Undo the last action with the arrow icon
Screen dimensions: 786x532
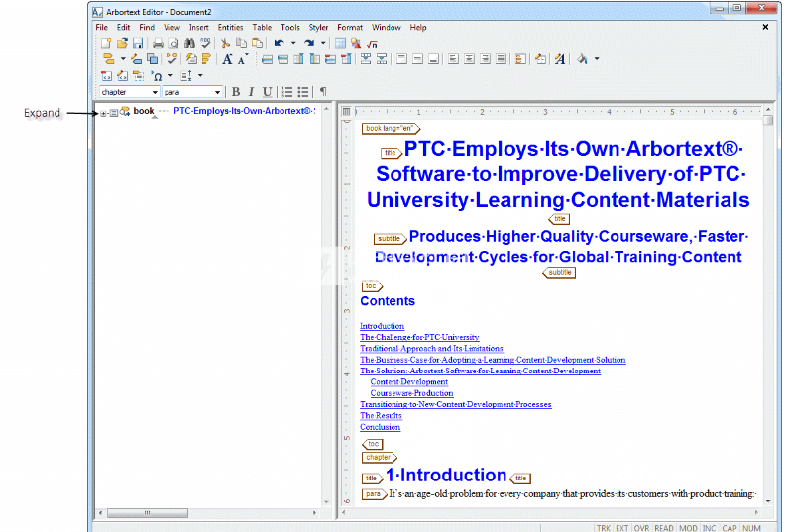coord(280,43)
